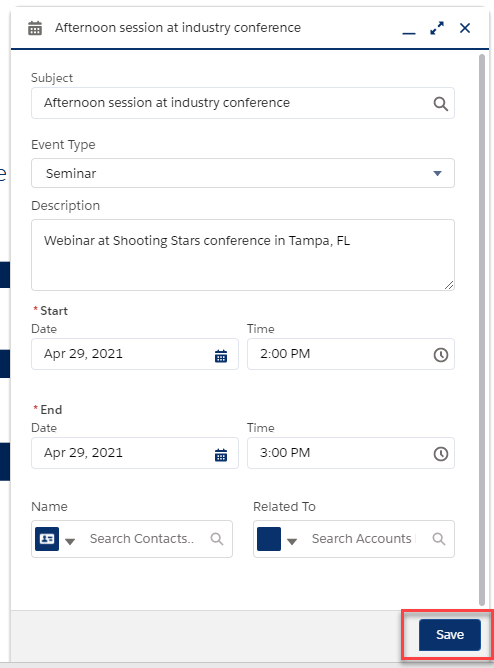The image size is (494, 668).
Task: Click the vertical scrollbar of the form
Action: click(x=482, y=329)
